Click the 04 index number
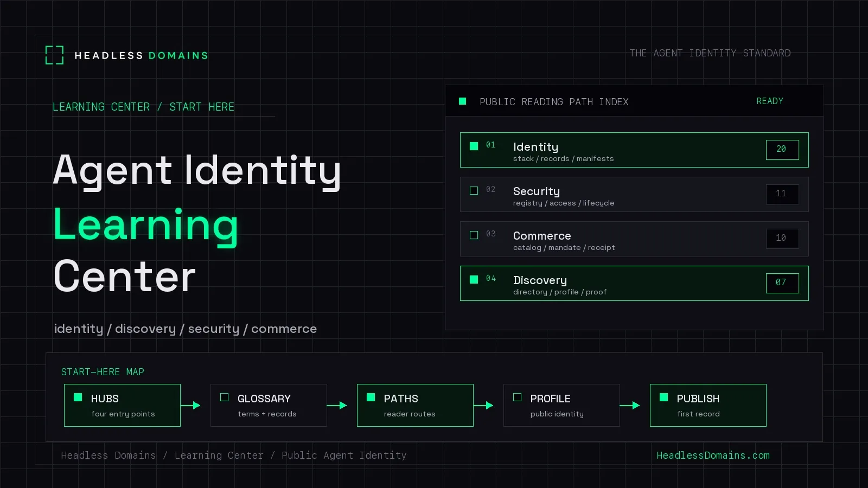 click(490, 278)
